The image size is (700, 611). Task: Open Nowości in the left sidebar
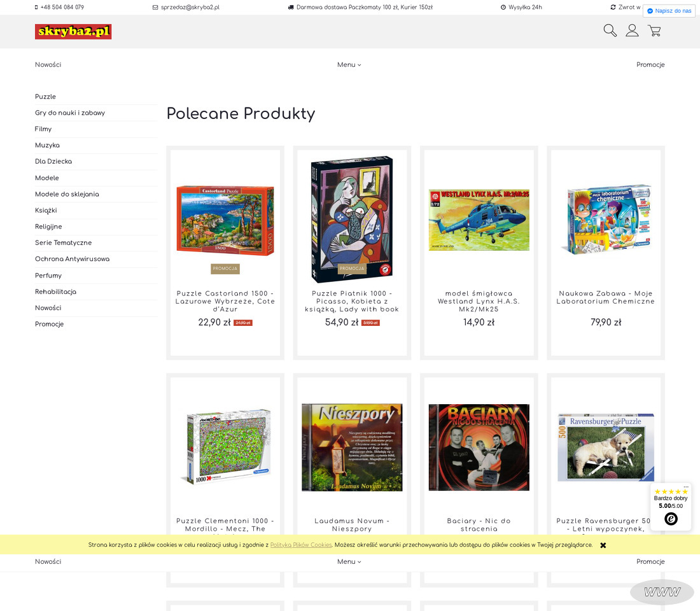(x=48, y=308)
